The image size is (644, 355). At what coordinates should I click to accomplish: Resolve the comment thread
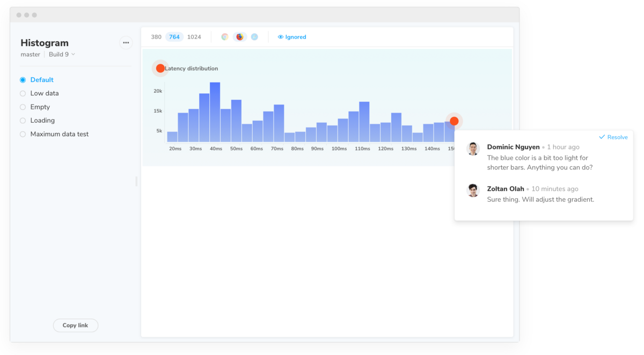[613, 137]
